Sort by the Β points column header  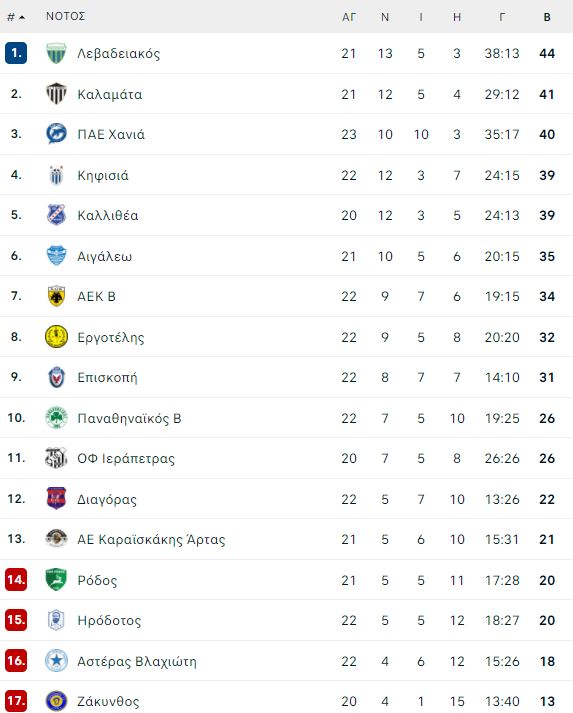tap(547, 17)
